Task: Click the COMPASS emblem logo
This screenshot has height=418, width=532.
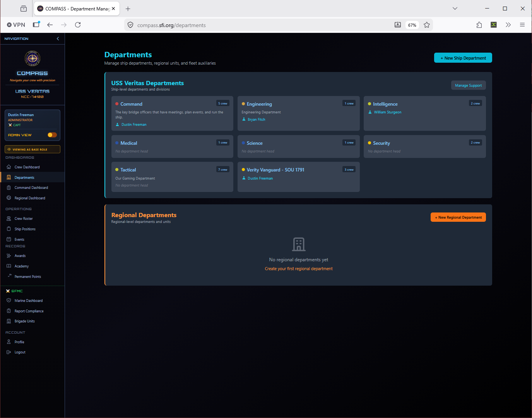Action: pos(33,58)
